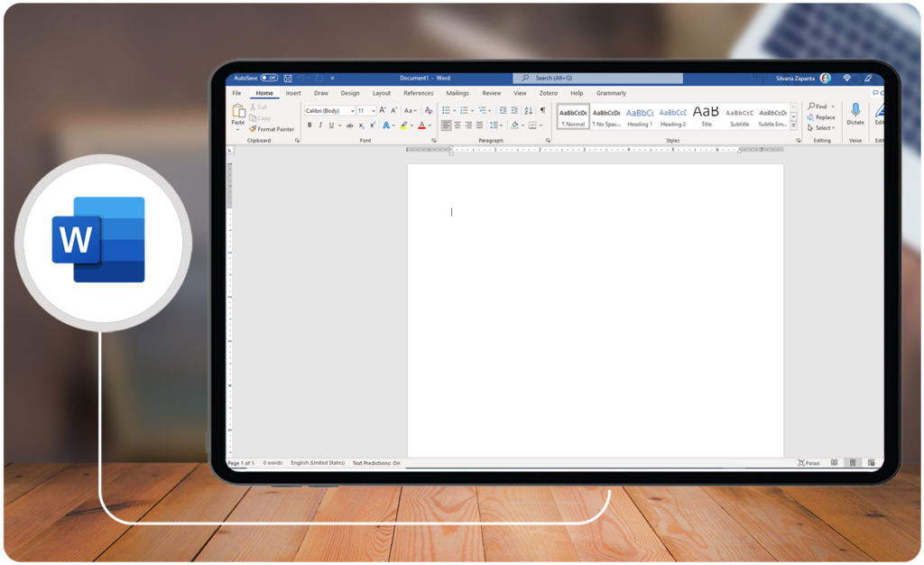Image resolution: width=924 pixels, height=565 pixels.
Task: Toggle Focus mode in status bar
Action: click(x=809, y=462)
